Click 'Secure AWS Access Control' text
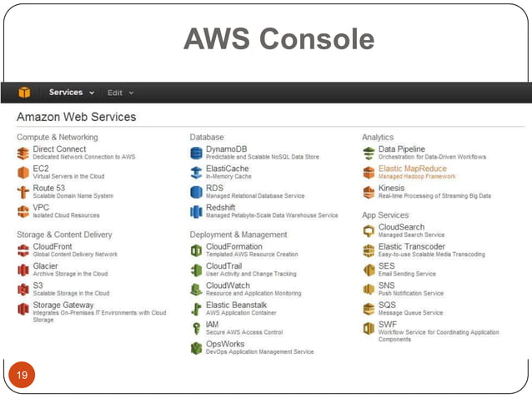The width and height of the screenshot is (532, 399). [244, 332]
